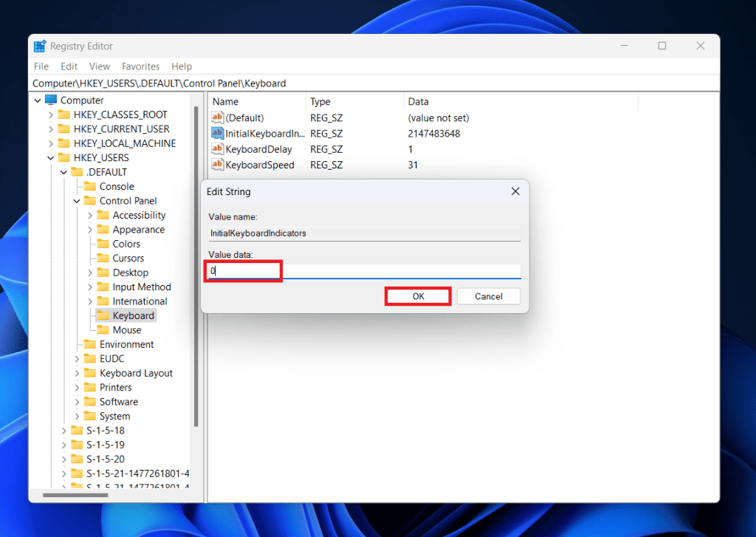Open the File menu
The width and height of the screenshot is (756, 537).
41,66
